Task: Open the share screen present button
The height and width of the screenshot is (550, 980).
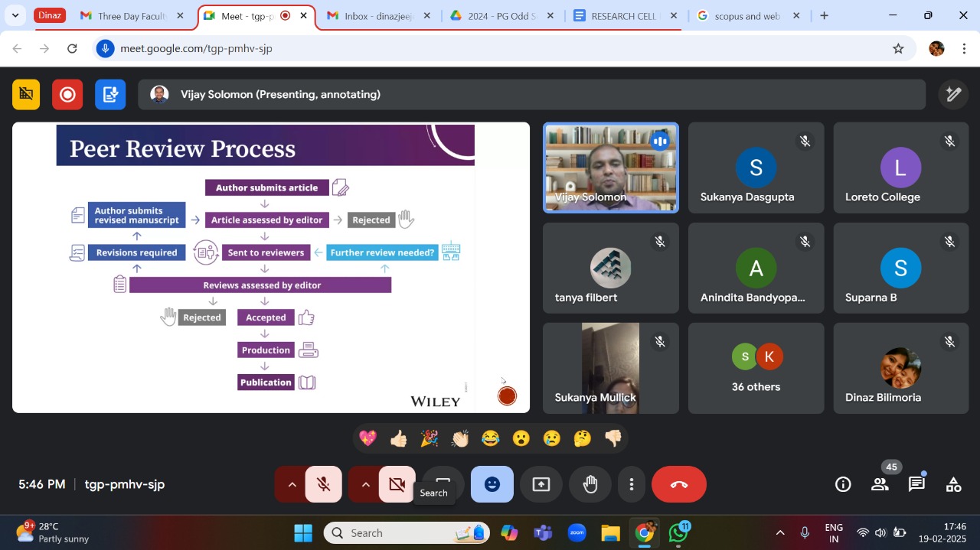Action: coord(541,484)
